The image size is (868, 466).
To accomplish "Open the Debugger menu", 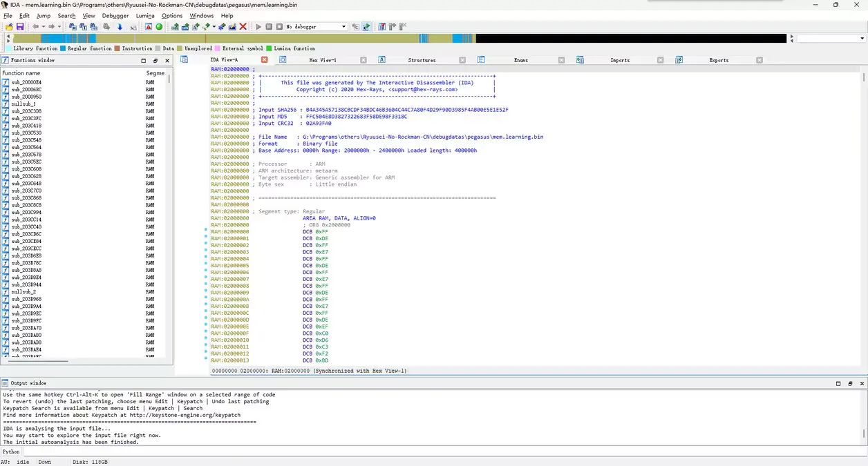I will (115, 16).
